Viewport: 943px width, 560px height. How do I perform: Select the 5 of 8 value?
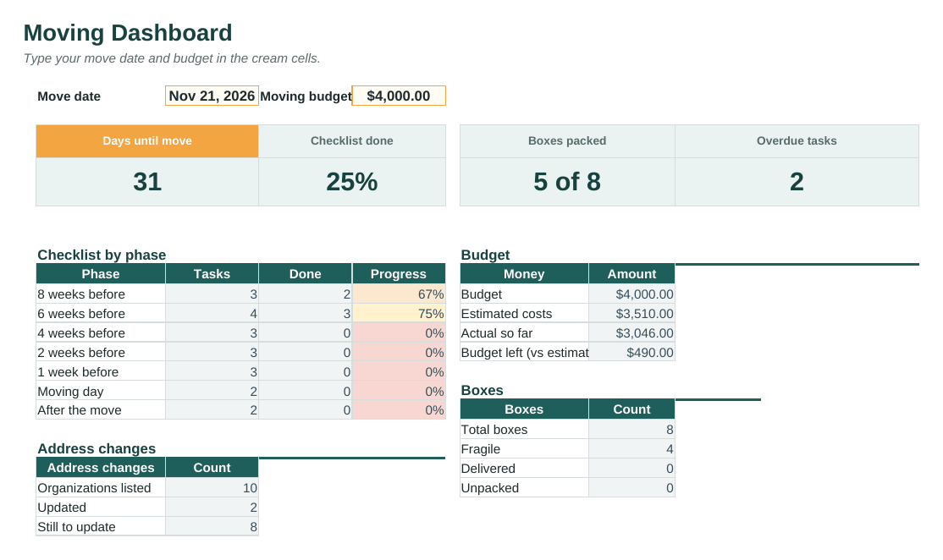coord(567,182)
